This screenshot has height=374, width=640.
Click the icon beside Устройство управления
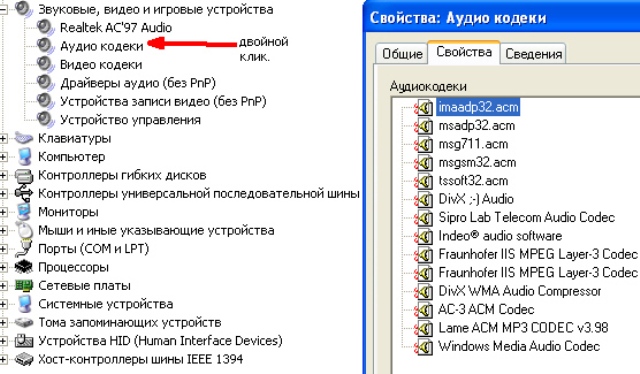coord(45,120)
